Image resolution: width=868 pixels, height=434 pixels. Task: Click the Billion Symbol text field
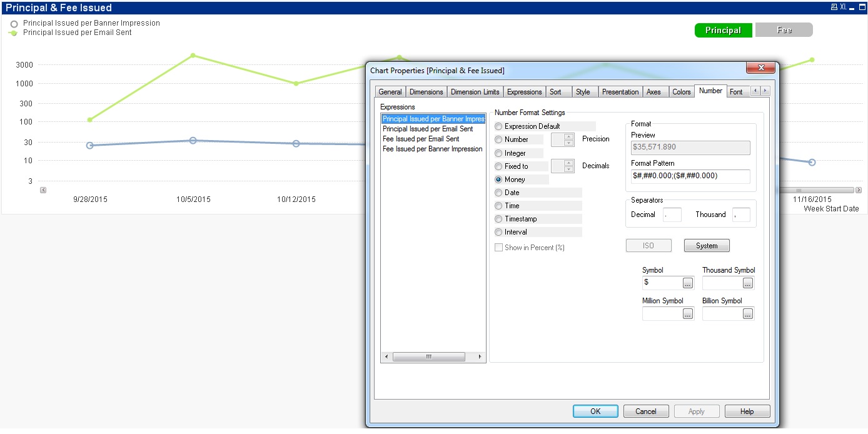coord(722,314)
